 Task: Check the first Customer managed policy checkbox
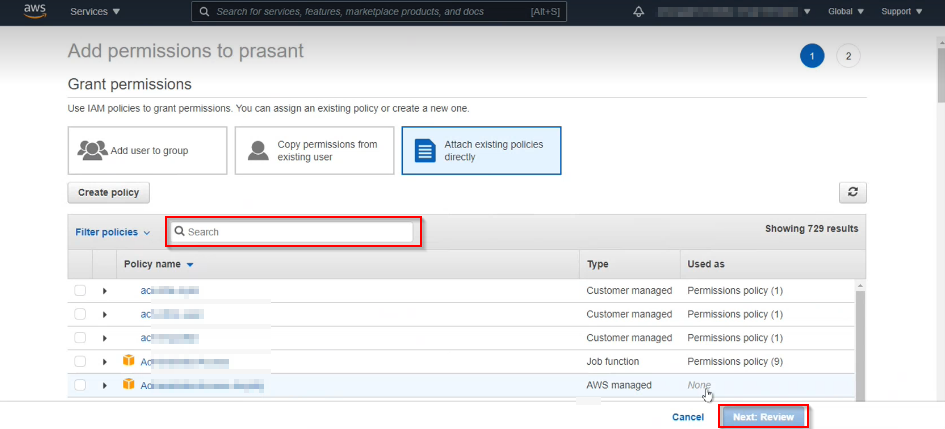tap(80, 290)
